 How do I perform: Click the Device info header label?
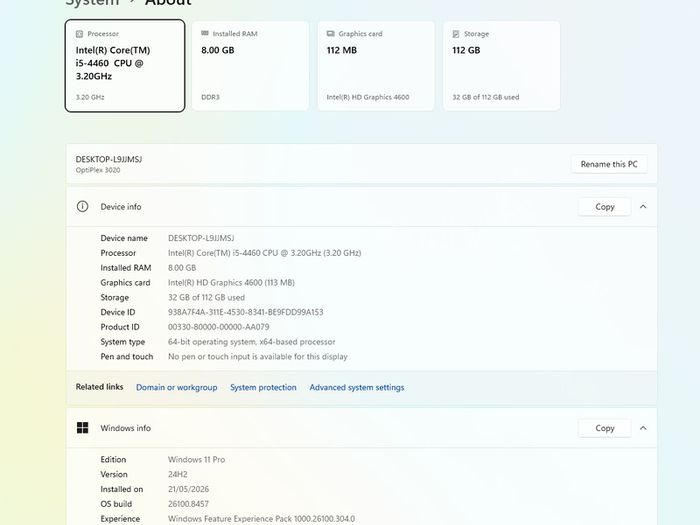click(x=121, y=207)
